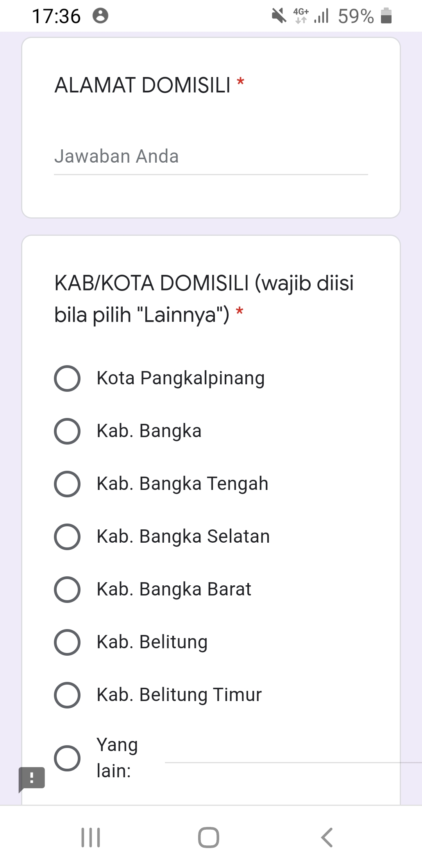Tap the 4G+ signal strength icon
This screenshot has height=868, width=422.
pyautogui.click(x=311, y=16)
